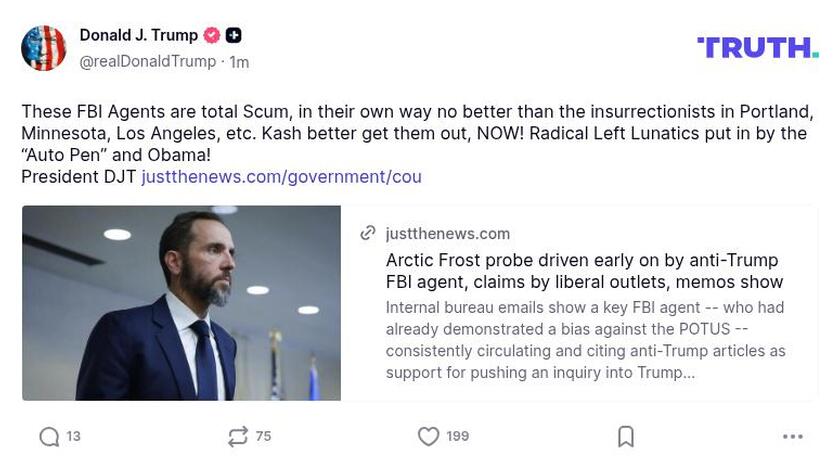Click the reply comment bubble icon

[x=49, y=436]
